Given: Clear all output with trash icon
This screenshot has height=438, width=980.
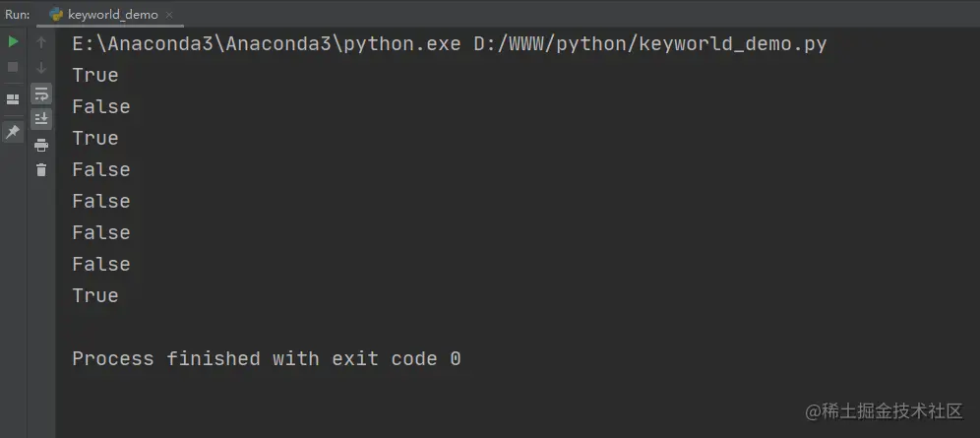Looking at the screenshot, I should coord(41,169).
